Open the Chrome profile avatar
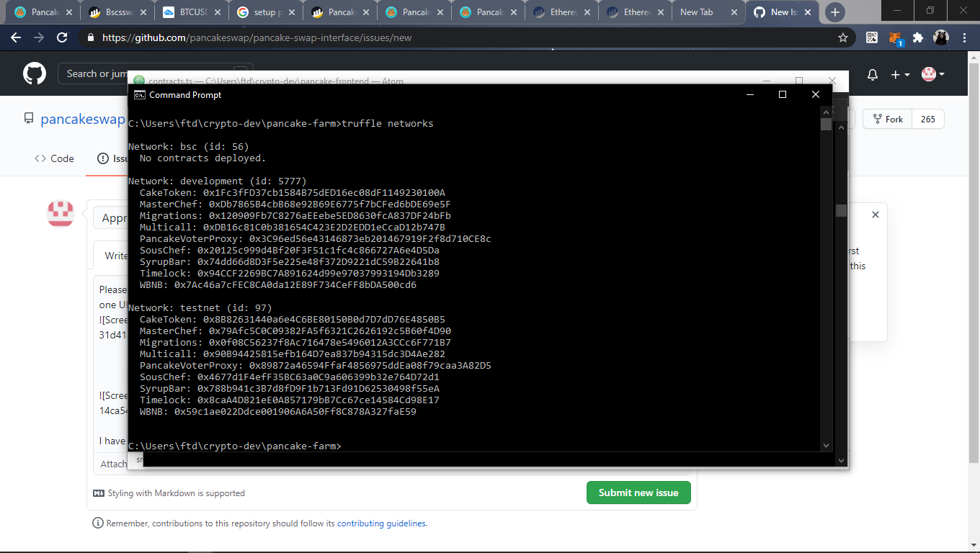 (941, 37)
